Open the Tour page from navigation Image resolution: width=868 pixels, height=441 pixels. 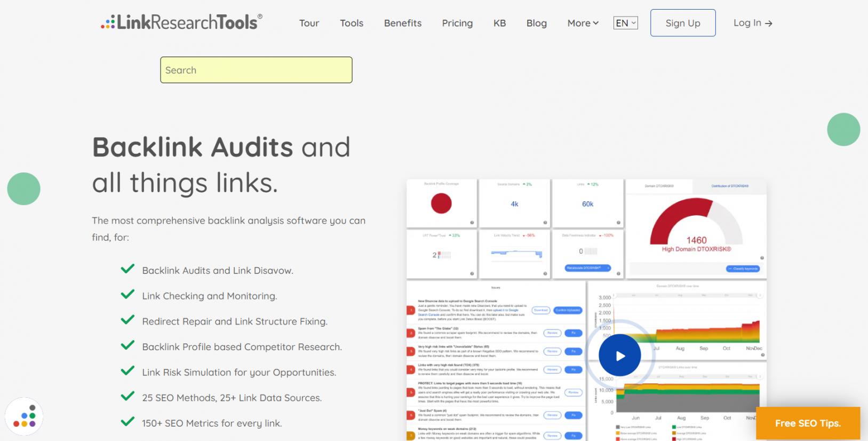tap(309, 23)
